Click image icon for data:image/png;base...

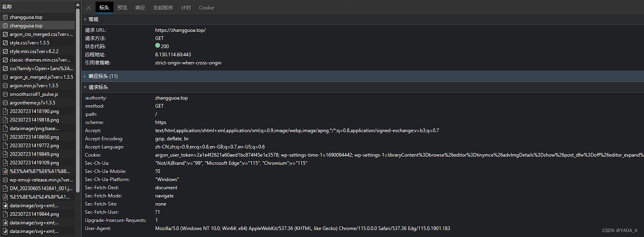5,128
